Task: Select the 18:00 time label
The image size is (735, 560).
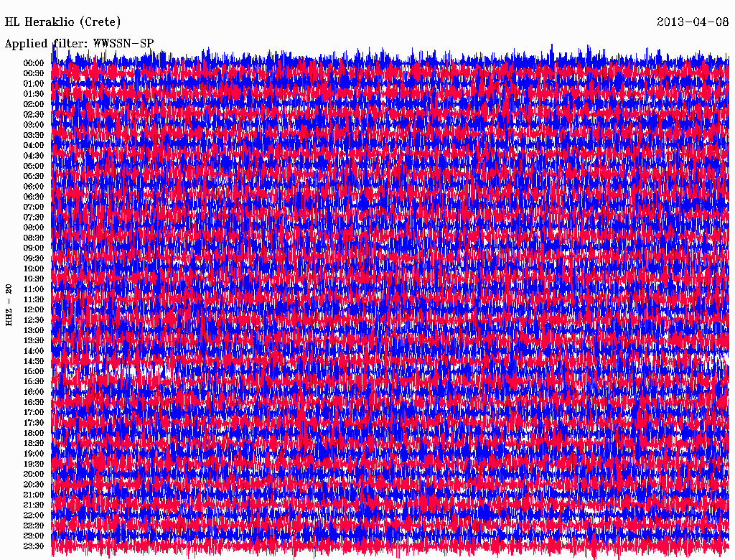Action: [x=33, y=433]
